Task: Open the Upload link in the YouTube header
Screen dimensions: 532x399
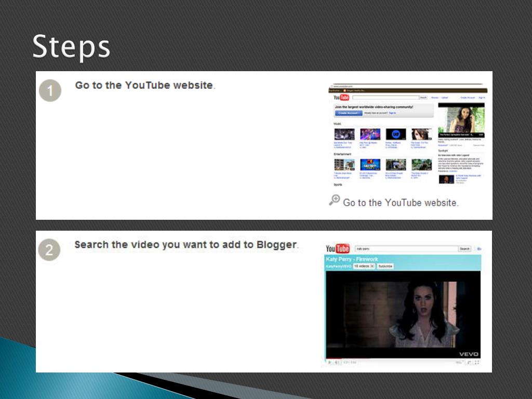Action: click(x=445, y=98)
